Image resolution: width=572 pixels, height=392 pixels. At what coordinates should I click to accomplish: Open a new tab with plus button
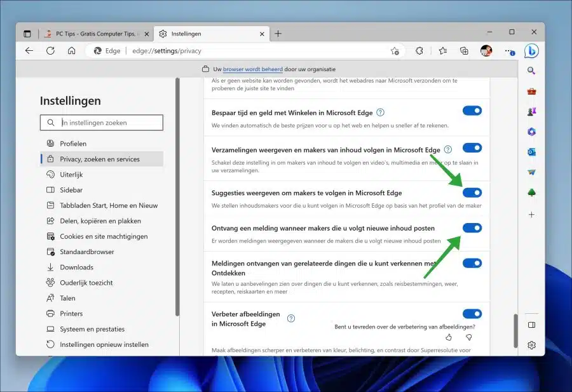click(x=278, y=34)
